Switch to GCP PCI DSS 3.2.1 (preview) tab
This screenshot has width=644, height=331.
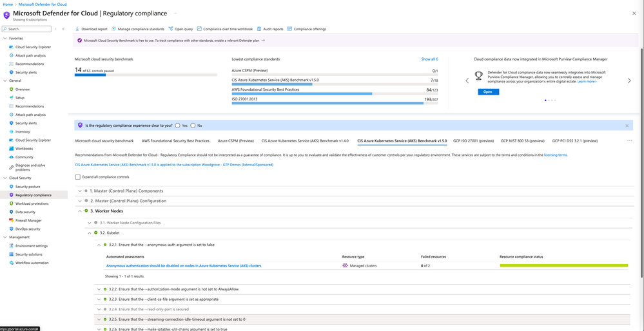tap(574, 140)
